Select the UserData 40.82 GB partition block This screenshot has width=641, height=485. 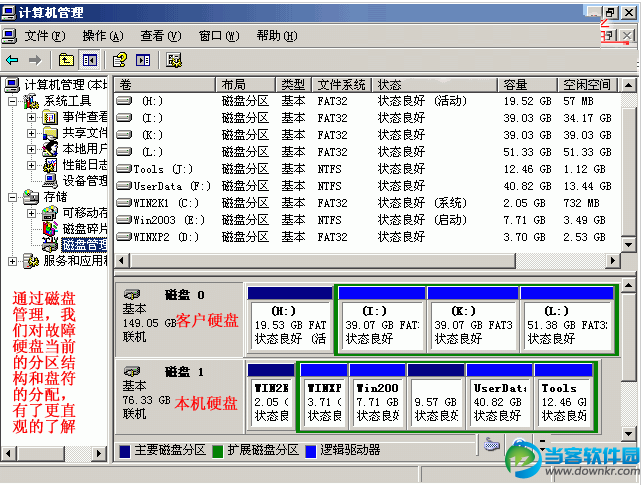tap(500, 397)
